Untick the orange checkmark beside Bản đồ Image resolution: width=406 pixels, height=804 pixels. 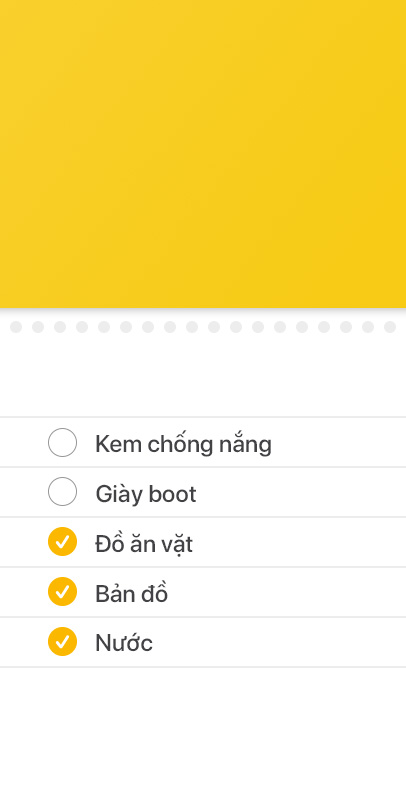(x=63, y=592)
